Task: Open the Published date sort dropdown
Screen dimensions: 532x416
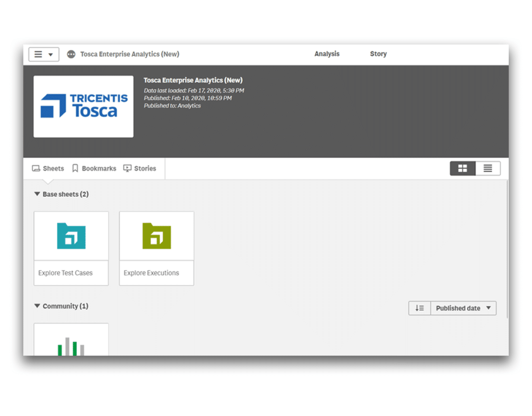Action: point(464,308)
